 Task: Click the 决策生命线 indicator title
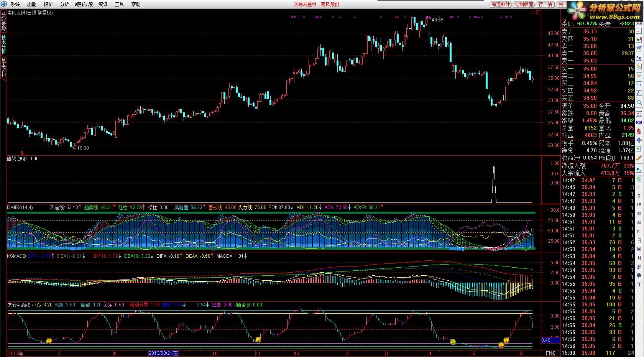(18, 305)
